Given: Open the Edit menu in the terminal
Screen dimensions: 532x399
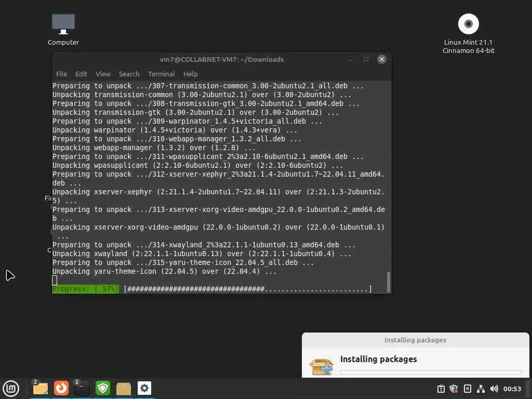Looking at the screenshot, I should tap(81, 74).
